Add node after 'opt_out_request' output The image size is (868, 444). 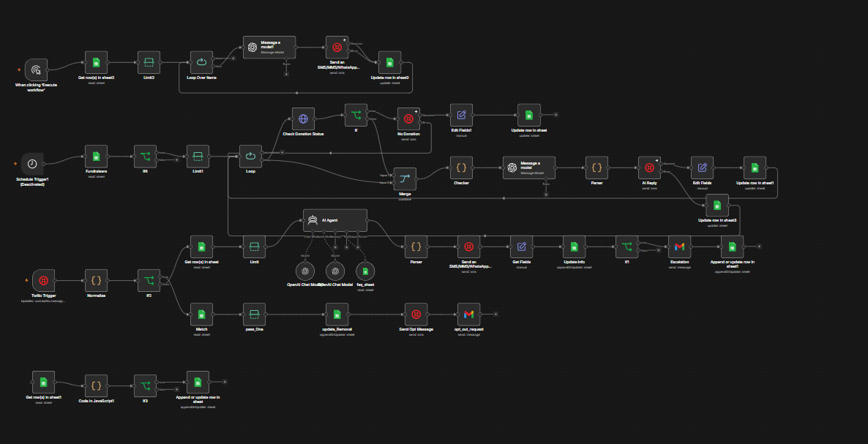tap(496, 314)
